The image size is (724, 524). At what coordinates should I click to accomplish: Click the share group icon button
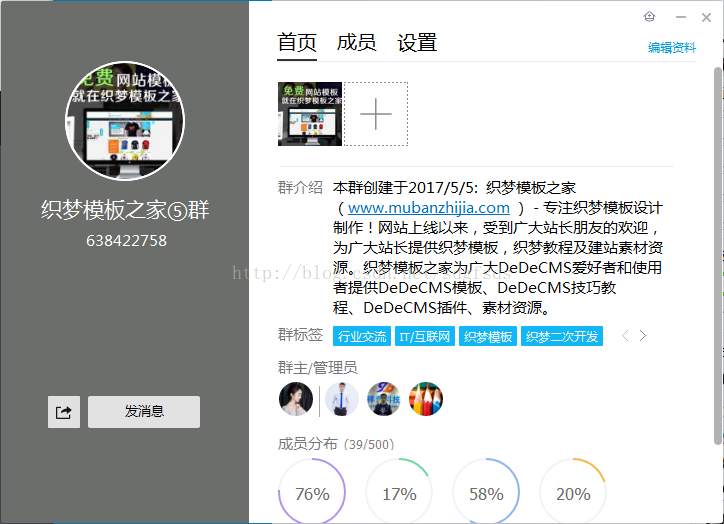coord(64,411)
